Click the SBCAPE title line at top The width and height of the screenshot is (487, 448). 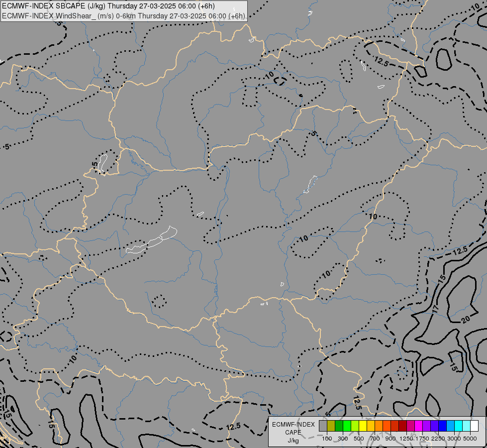click(108, 6)
